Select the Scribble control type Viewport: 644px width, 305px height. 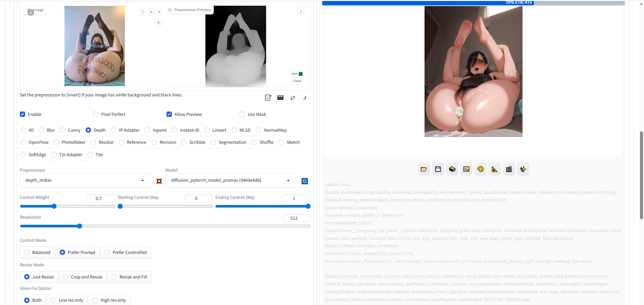click(184, 142)
